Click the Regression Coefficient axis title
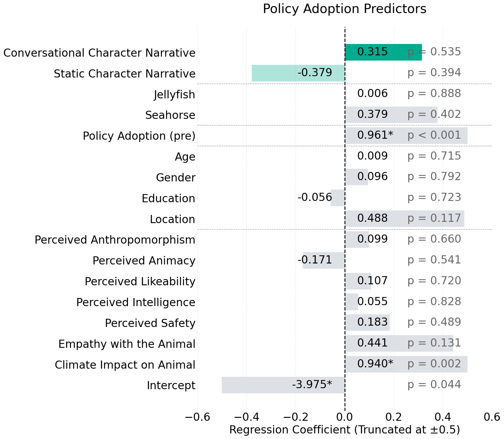504x439 pixels. (x=344, y=430)
